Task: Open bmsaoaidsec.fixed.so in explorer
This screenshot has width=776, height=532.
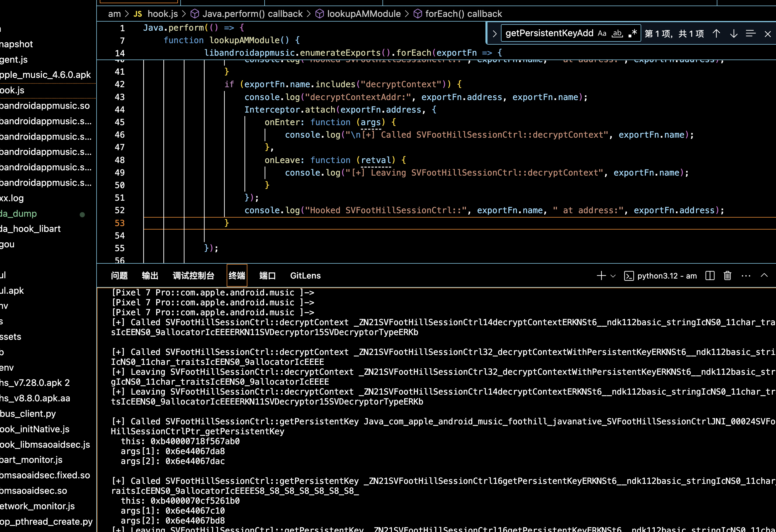Action: [x=45, y=475]
